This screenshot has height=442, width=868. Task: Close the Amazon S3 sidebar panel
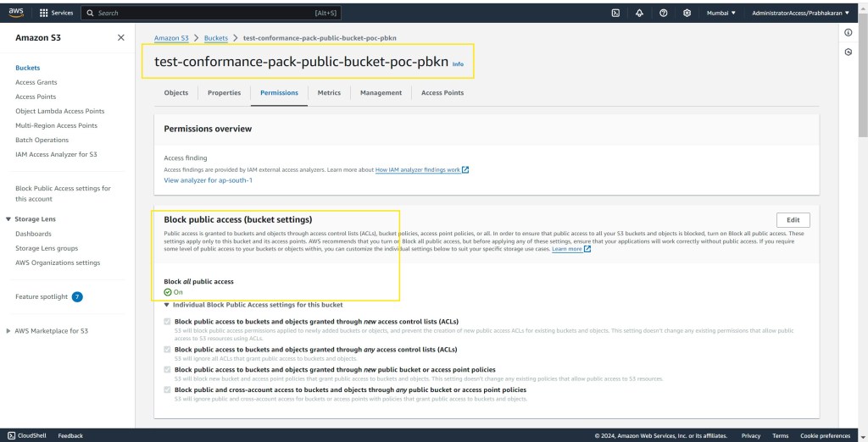[121, 38]
